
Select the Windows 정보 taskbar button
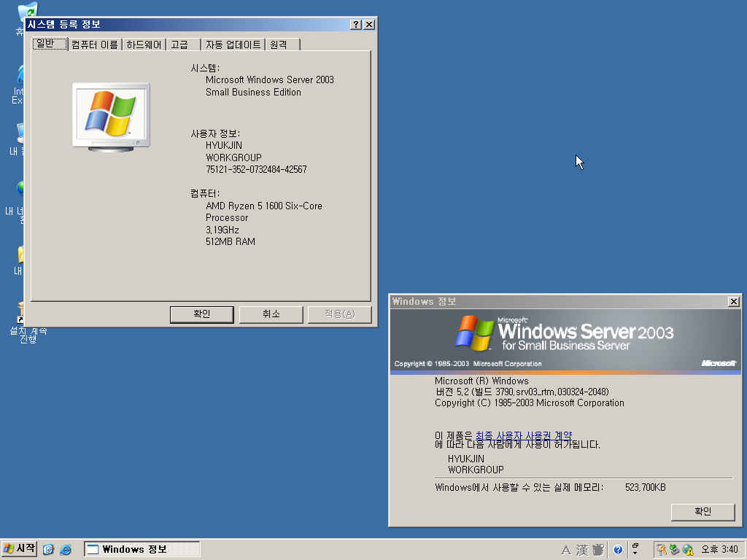tap(142, 549)
